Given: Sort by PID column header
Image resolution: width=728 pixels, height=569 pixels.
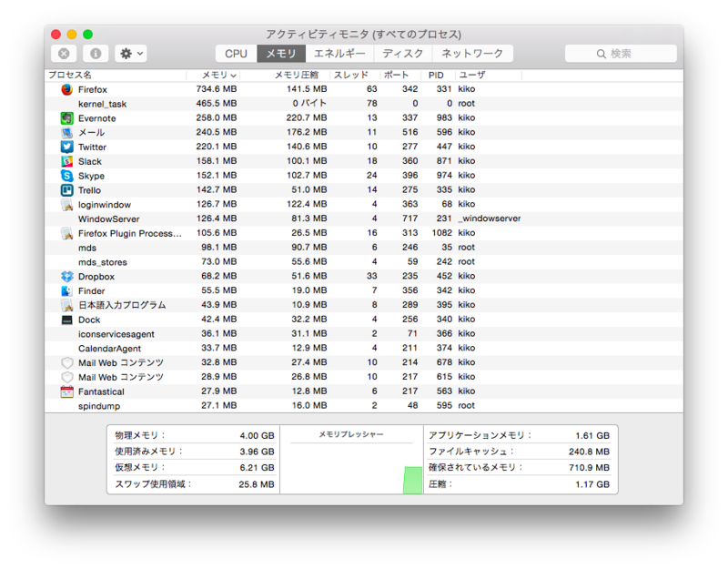Looking at the screenshot, I should [438, 75].
